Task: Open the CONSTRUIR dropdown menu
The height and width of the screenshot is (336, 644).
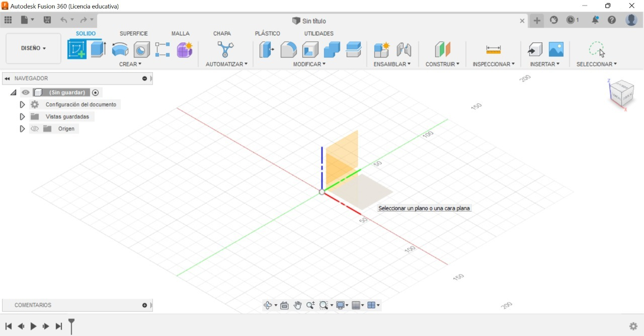Action: (x=442, y=64)
